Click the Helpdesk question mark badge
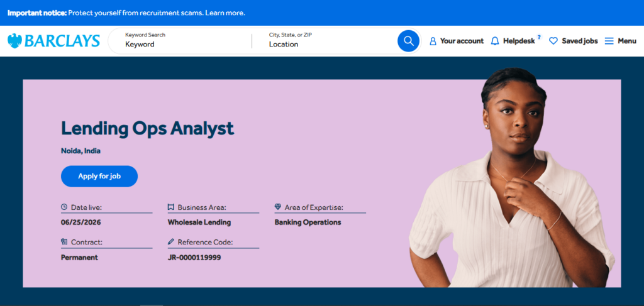The image size is (644, 306). tap(539, 37)
